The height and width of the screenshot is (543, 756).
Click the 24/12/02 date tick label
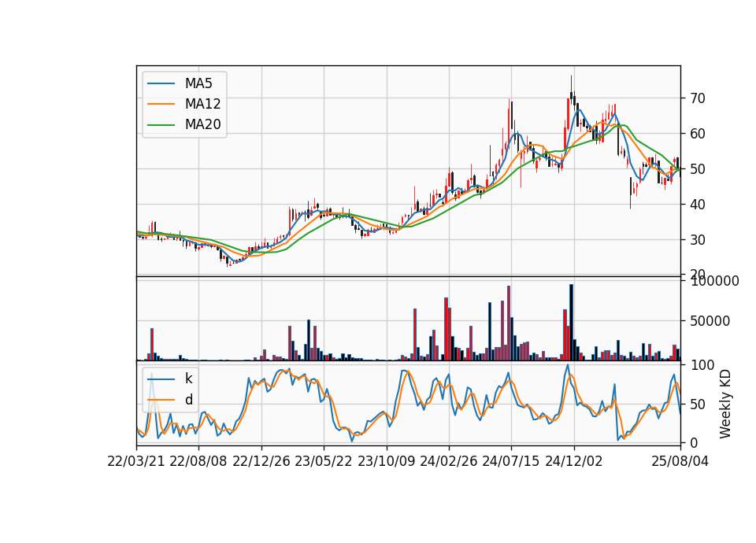(x=574, y=461)
